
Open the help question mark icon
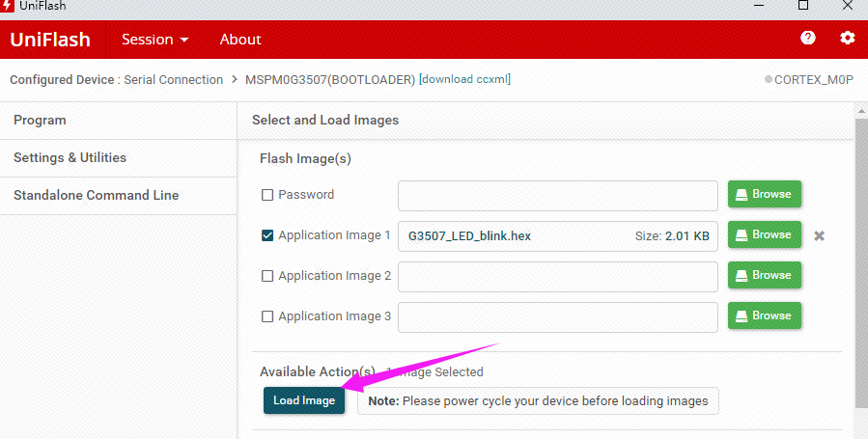coord(808,38)
